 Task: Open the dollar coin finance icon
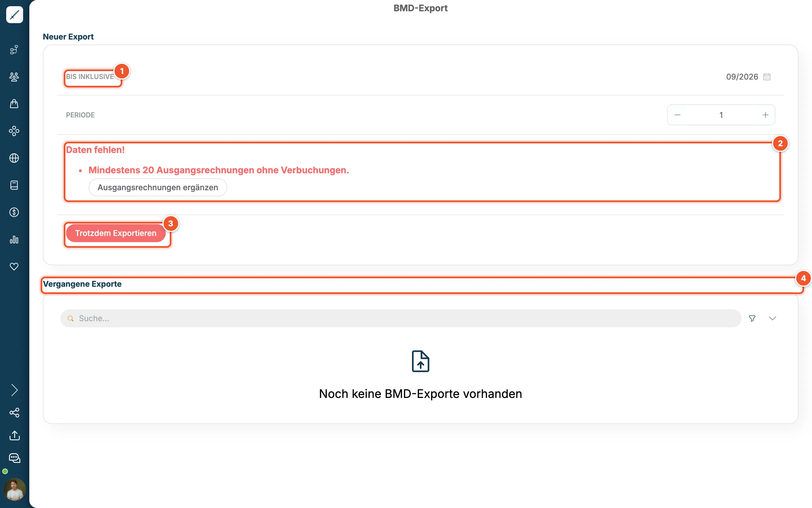14,212
